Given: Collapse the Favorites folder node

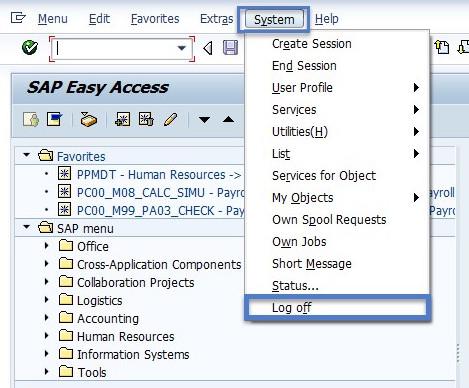Looking at the screenshot, I should click(x=27, y=155).
